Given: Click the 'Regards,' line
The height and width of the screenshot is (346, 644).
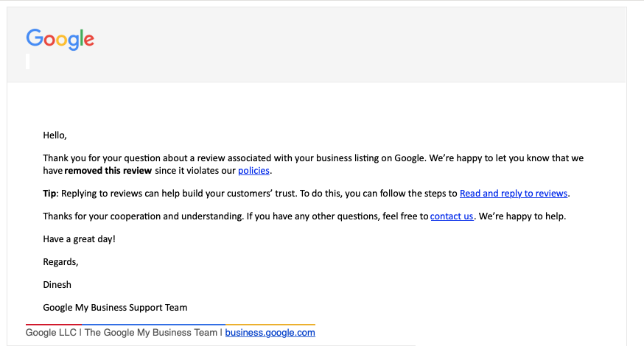Looking at the screenshot, I should click(60, 262).
